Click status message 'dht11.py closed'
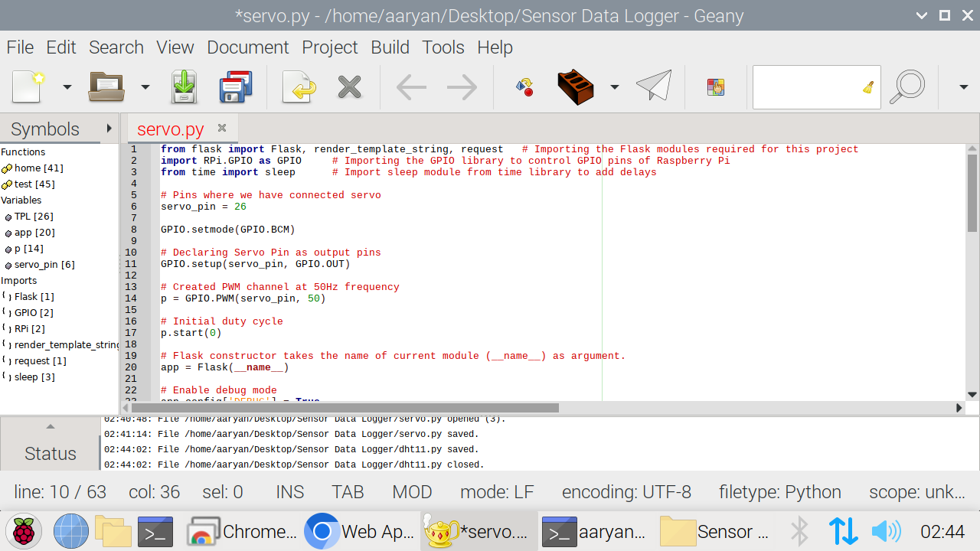 [294, 465]
